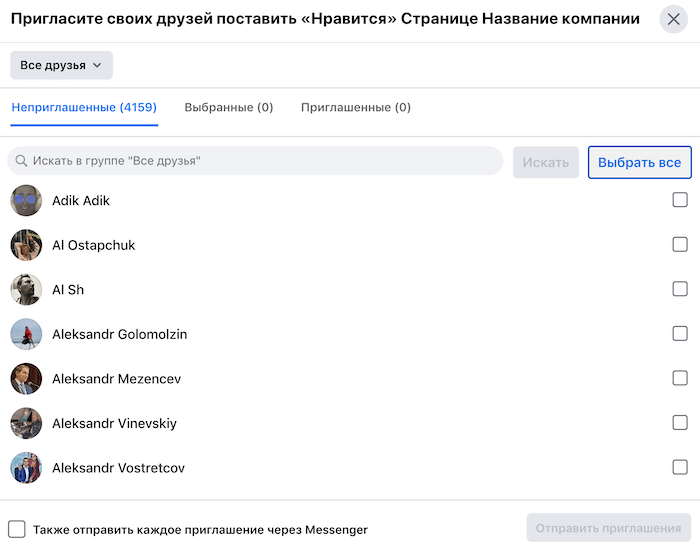Click the "Искать" search button
700x549 pixels.
coord(546,162)
